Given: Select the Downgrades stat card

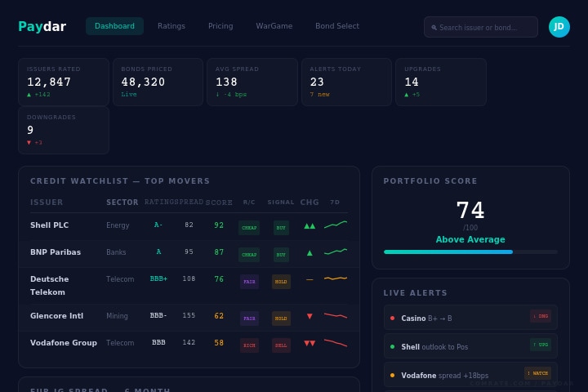Looking at the screenshot, I should pos(63,130).
